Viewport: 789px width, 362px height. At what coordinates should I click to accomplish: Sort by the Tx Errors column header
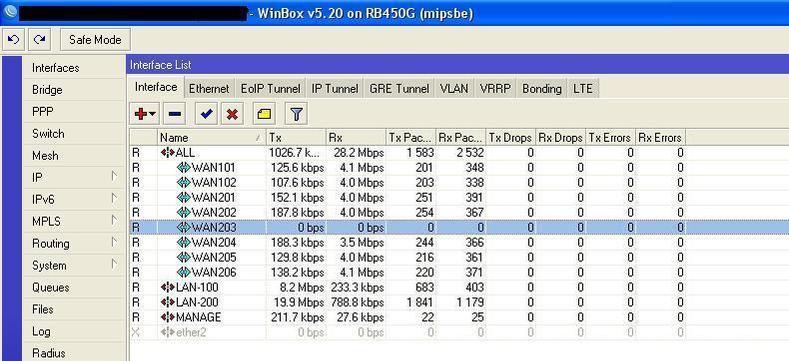tap(610, 137)
